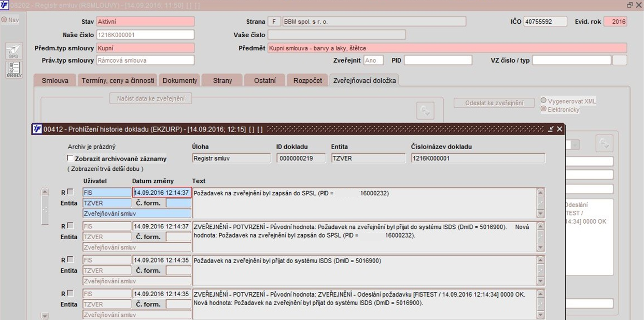Switch to the Strany tab
The height and width of the screenshot is (320, 644).
point(222,80)
